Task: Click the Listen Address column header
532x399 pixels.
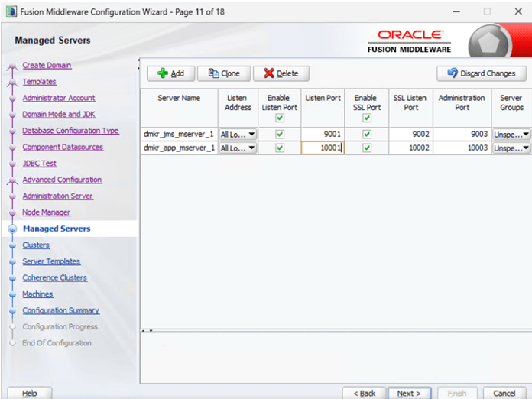Action: coord(238,109)
